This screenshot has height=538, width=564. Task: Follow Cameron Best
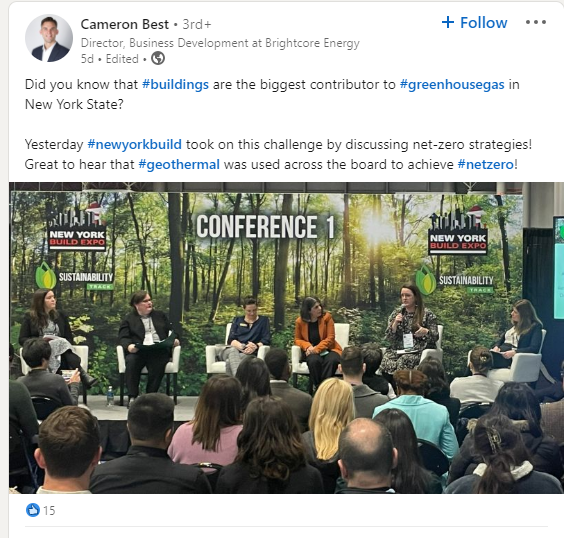coord(474,23)
